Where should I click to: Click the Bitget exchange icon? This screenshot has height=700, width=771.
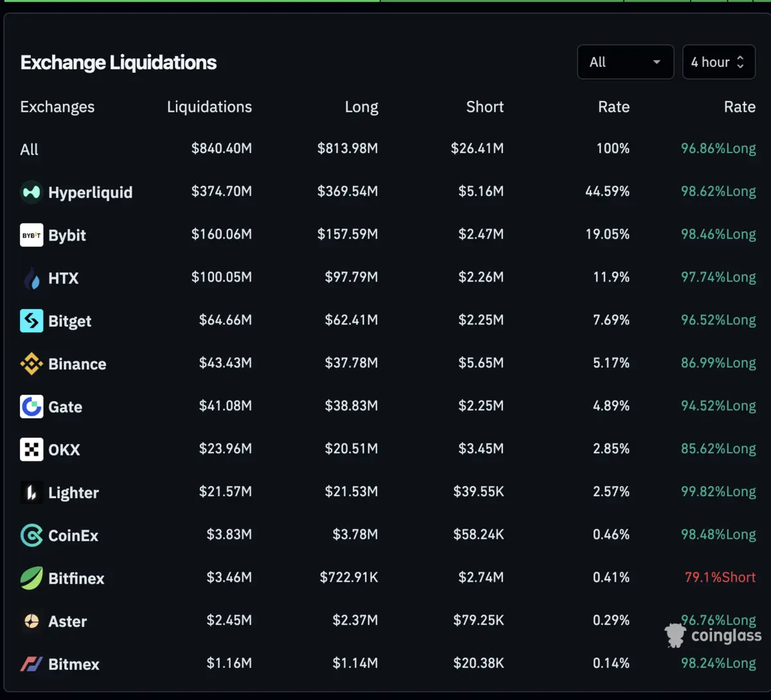pyautogui.click(x=31, y=321)
